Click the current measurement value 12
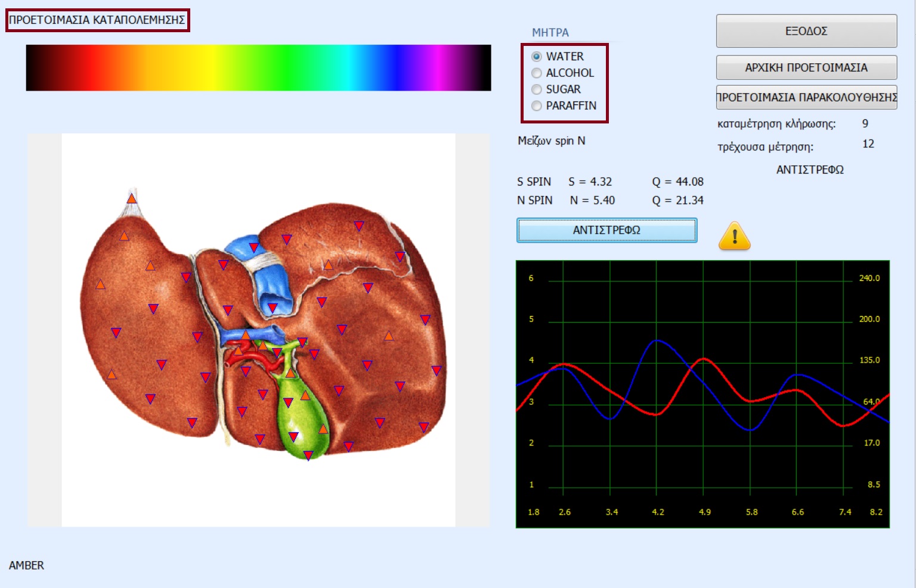Screen dimensions: 916x588 click(868, 144)
